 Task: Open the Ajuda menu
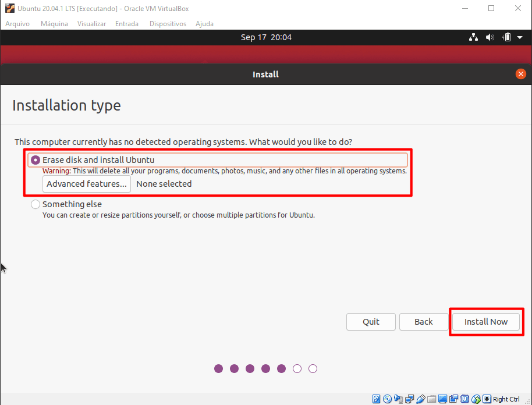(x=204, y=24)
